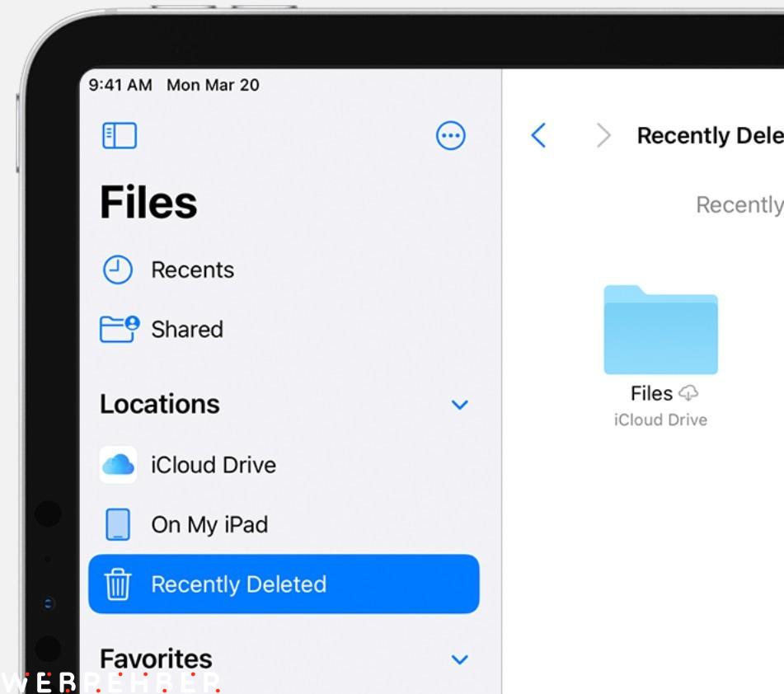784x694 pixels.
Task: Click the iCloud Drive cloud icon
Action: click(118, 465)
